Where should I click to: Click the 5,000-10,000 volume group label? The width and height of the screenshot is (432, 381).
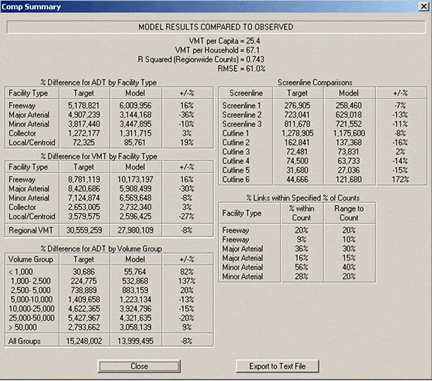[x=31, y=300]
